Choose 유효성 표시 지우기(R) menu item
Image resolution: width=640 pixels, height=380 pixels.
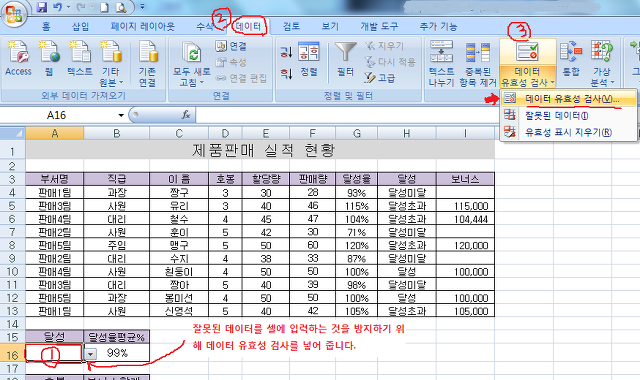point(568,132)
